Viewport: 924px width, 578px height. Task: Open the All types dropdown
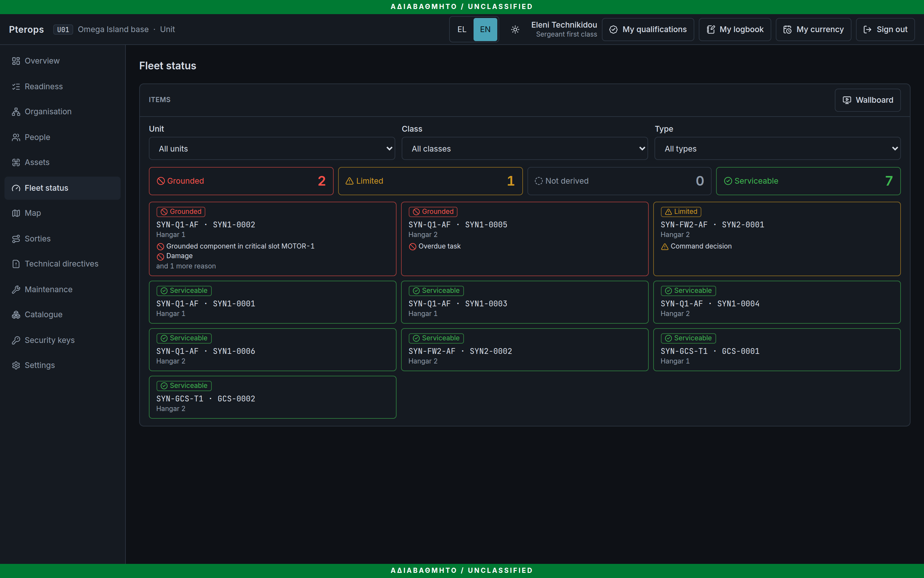pyautogui.click(x=777, y=148)
